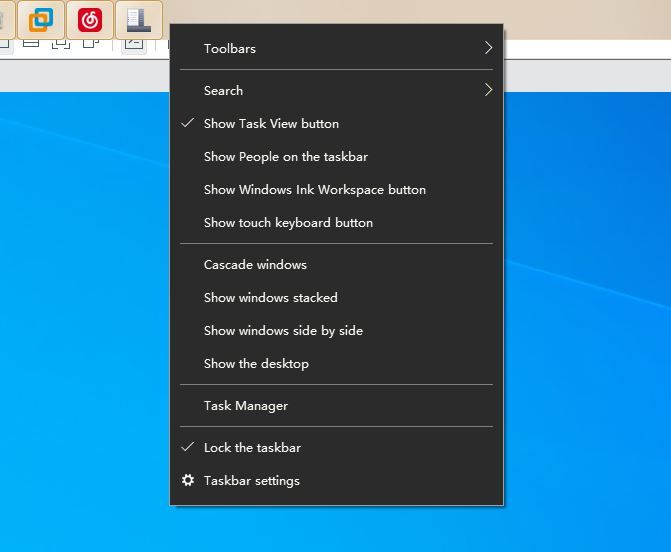Screen dimensions: 671x552
Task: Choose Cascade windows
Action: [336, 264]
